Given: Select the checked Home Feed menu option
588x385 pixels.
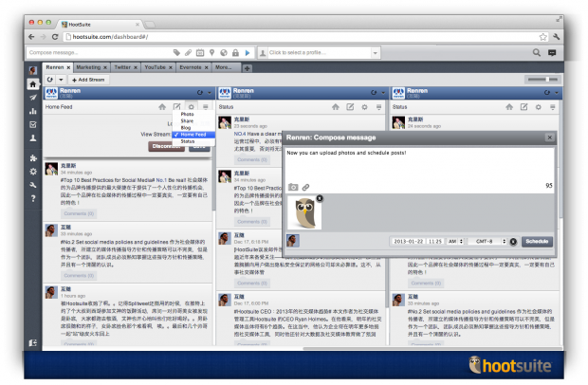Looking at the screenshot, I should [193, 135].
